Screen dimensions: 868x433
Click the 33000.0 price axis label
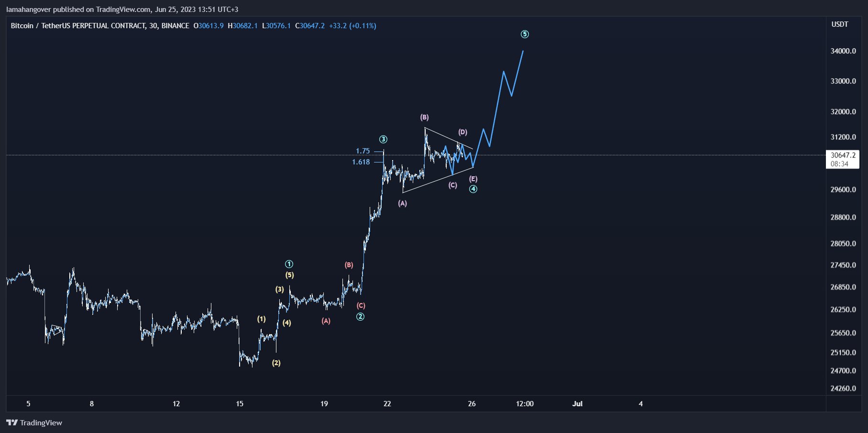[843, 81]
